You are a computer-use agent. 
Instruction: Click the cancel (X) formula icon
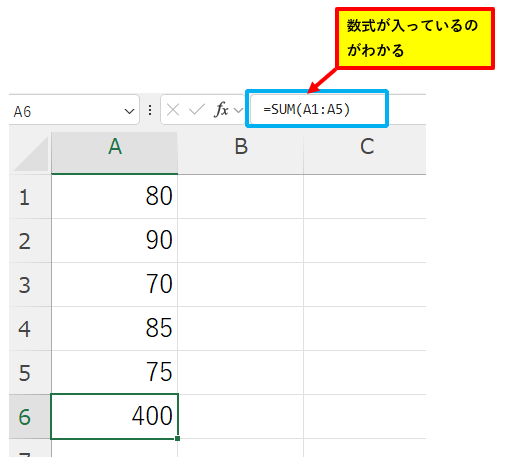point(173,110)
